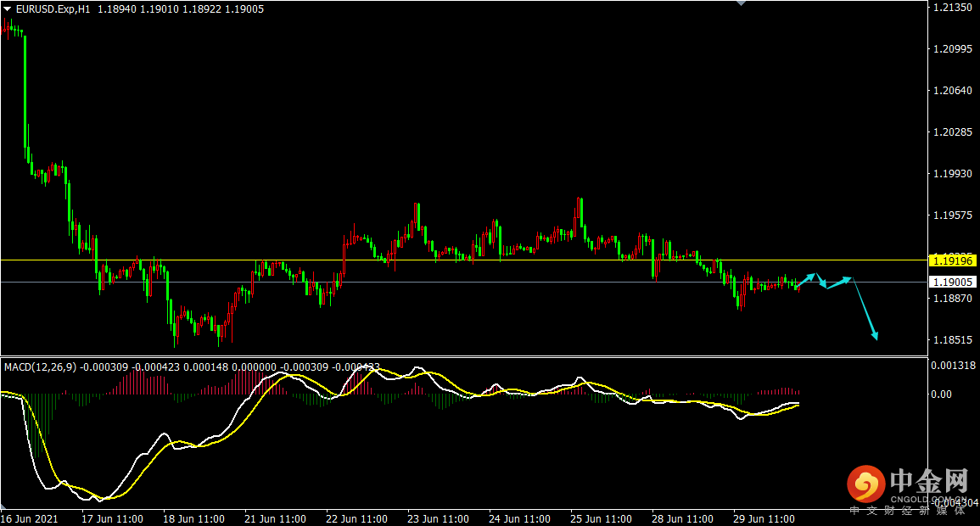This screenshot has height=526, width=980.
Task: Click the MACD 0.00 zero level label
Action: click(x=942, y=394)
